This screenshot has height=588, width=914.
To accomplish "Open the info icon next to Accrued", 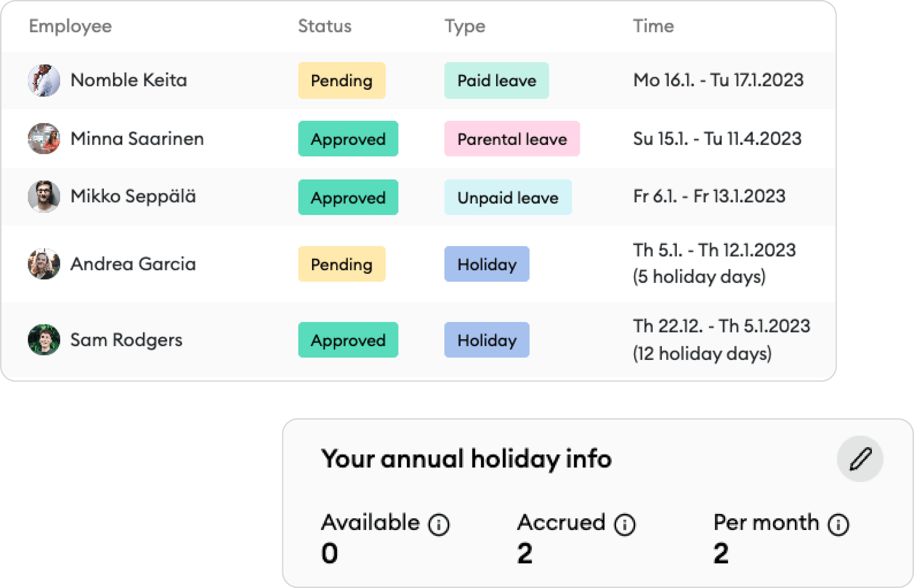I will [x=625, y=525].
